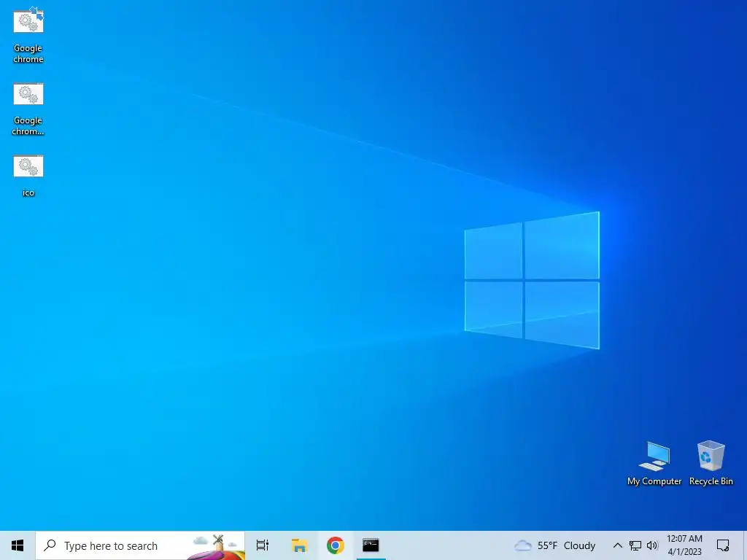Select the truncated "Google chrom..." desktop icon
747x560 pixels.
tap(28, 109)
